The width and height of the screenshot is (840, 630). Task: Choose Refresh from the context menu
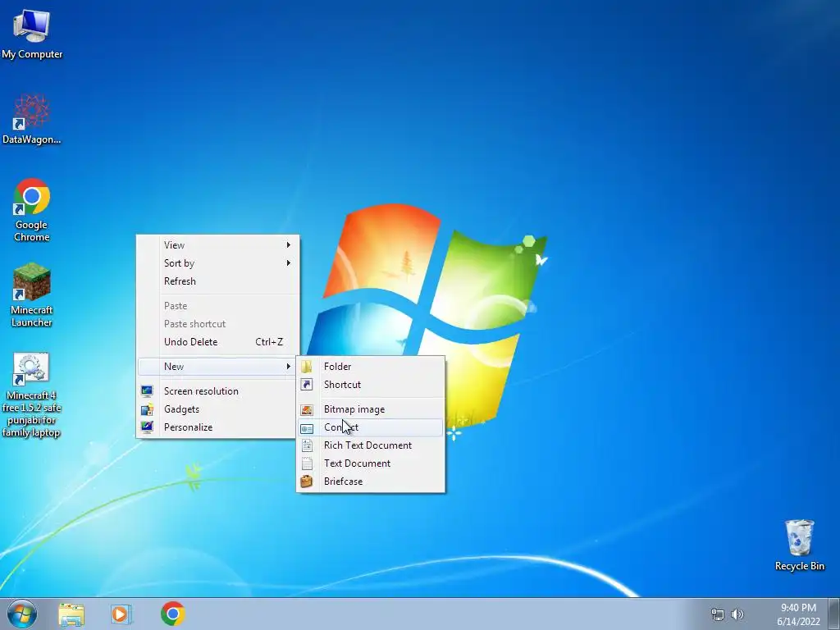coord(217,281)
